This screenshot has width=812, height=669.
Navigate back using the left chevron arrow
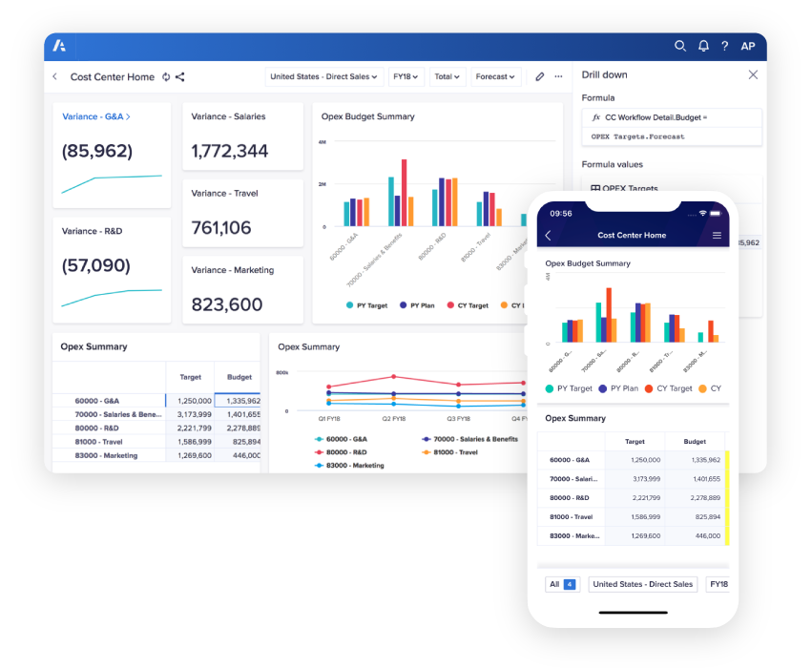[54, 76]
